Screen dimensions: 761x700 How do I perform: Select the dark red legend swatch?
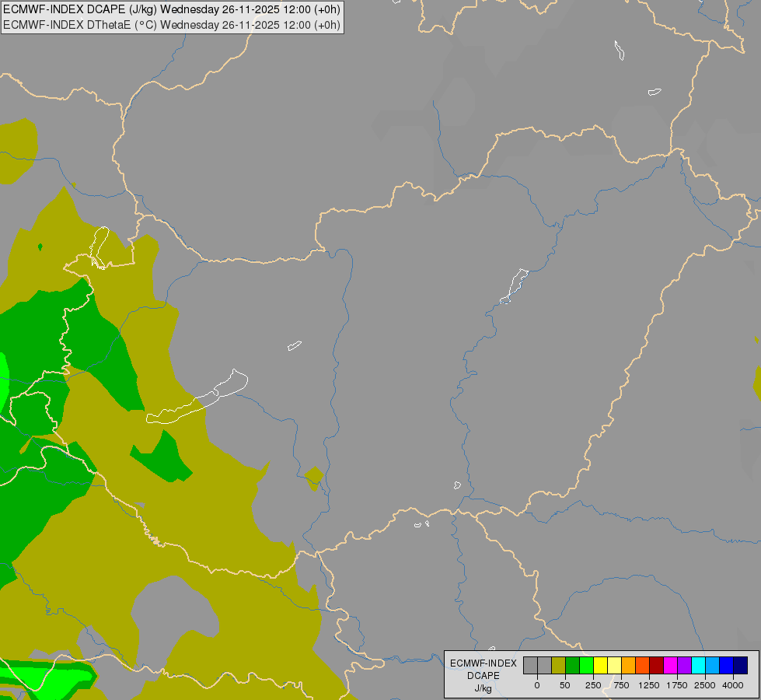coord(657,665)
